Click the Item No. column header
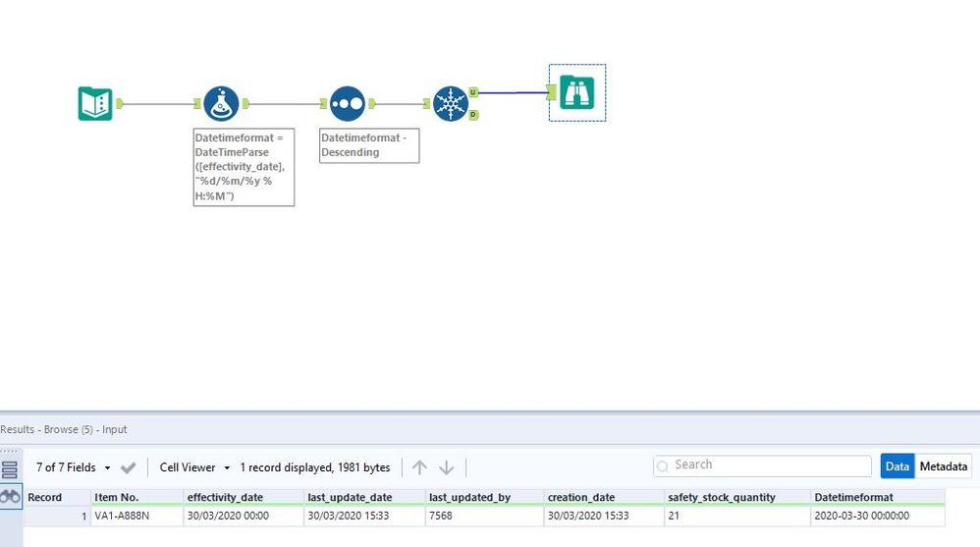Image resolution: width=980 pixels, height=547 pixels. click(136, 498)
